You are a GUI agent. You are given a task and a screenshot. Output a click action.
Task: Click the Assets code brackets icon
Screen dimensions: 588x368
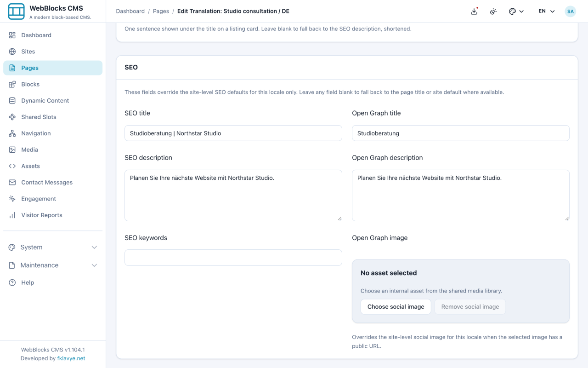click(12, 166)
